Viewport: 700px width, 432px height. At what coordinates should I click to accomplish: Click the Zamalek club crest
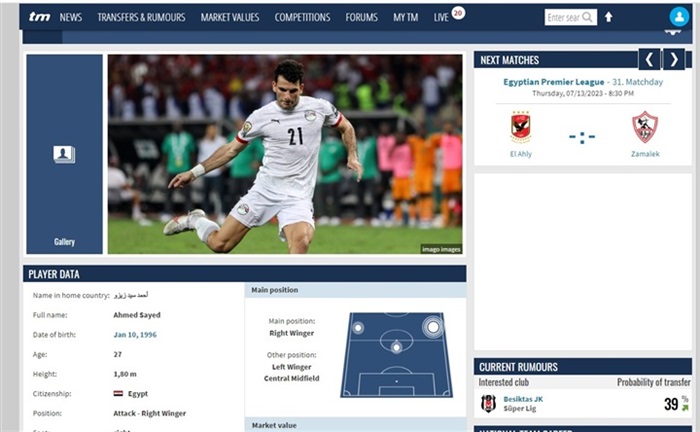(645, 128)
